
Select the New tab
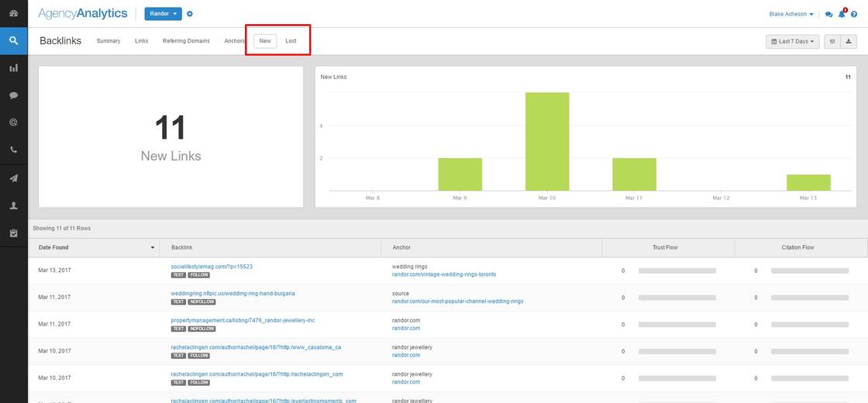(x=265, y=41)
